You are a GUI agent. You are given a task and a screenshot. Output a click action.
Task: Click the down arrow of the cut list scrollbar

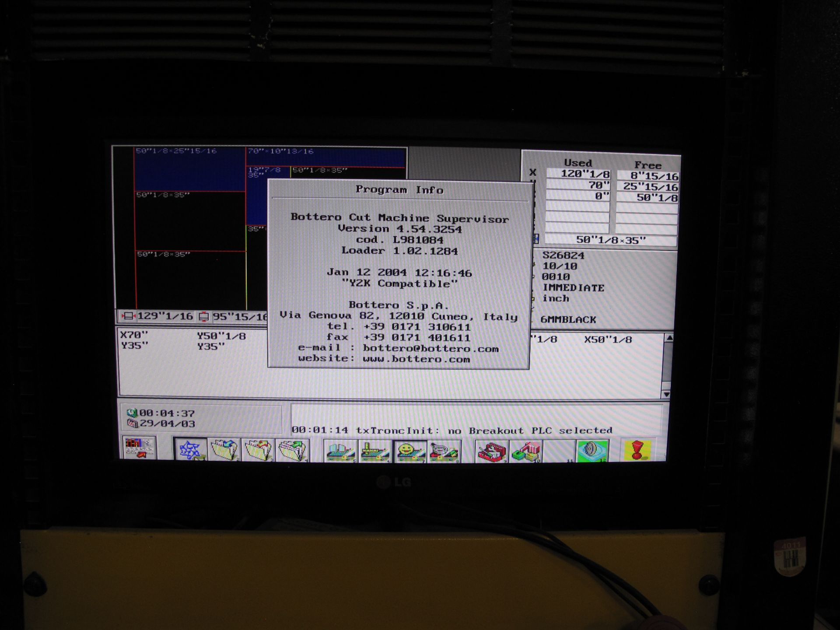point(666,394)
